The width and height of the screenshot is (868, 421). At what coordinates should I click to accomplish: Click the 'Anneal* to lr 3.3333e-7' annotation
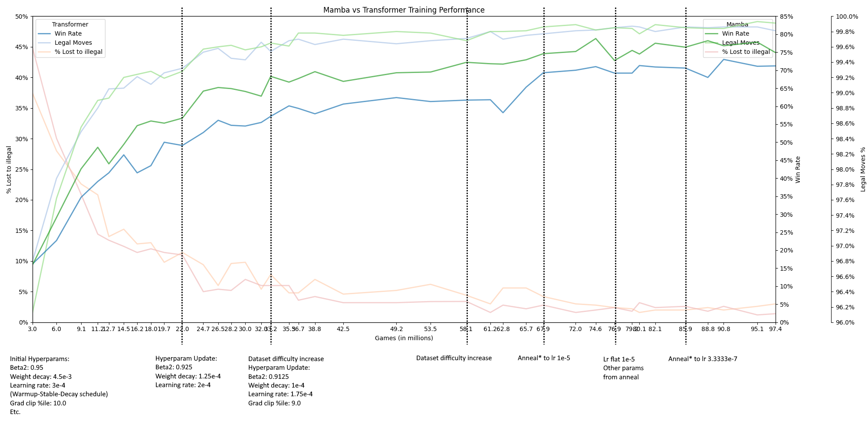pyautogui.click(x=703, y=359)
